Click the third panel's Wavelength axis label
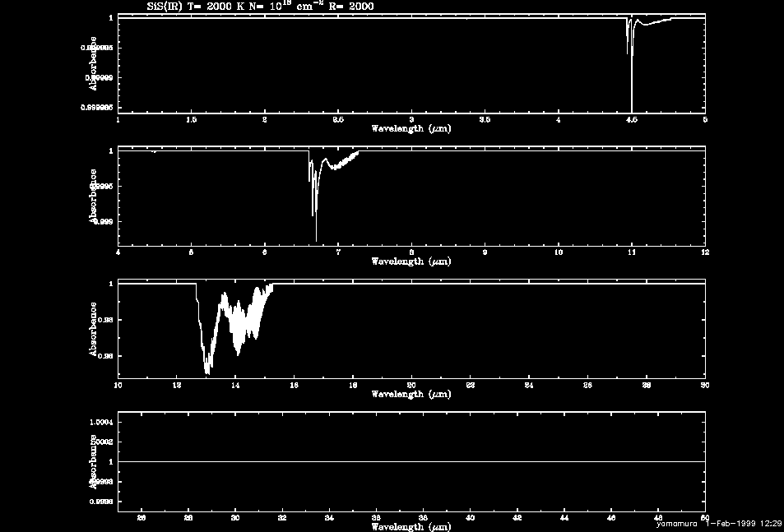784x532 pixels. 411,394
